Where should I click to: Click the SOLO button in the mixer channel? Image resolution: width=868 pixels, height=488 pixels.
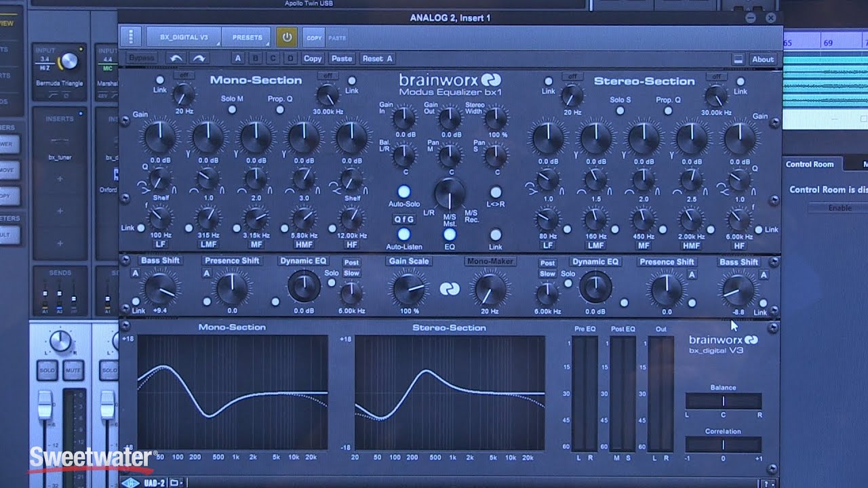coord(47,371)
